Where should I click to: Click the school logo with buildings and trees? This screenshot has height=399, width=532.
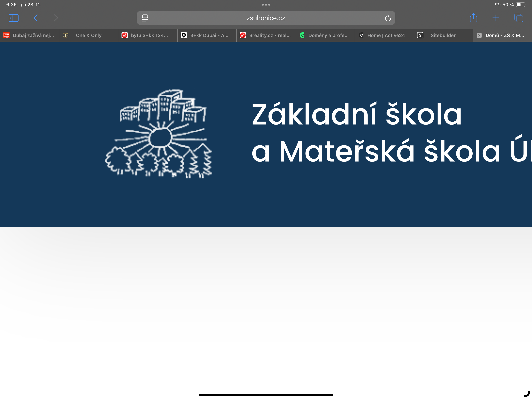(x=159, y=134)
